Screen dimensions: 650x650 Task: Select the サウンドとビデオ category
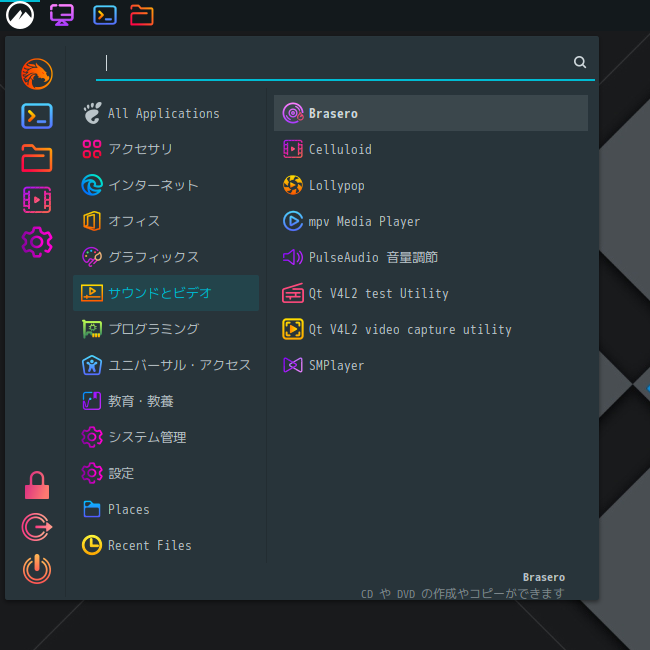pyautogui.click(x=166, y=293)
